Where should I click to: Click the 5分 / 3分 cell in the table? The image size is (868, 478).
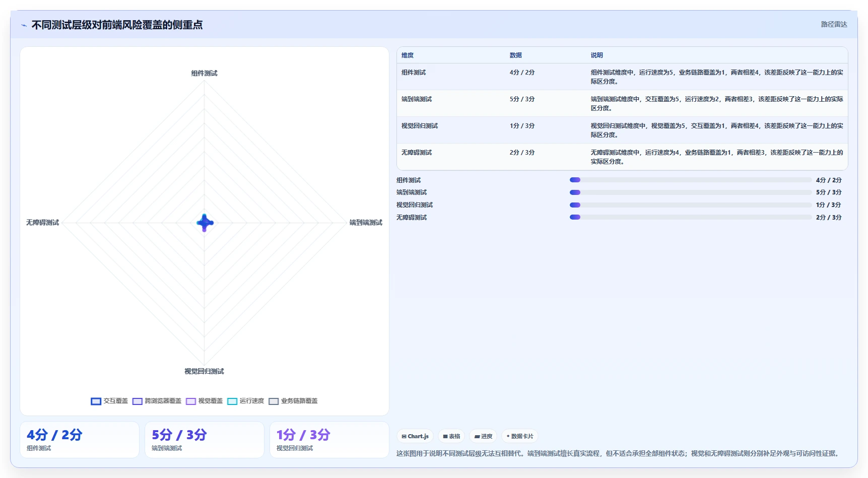[x=522, y=99]
